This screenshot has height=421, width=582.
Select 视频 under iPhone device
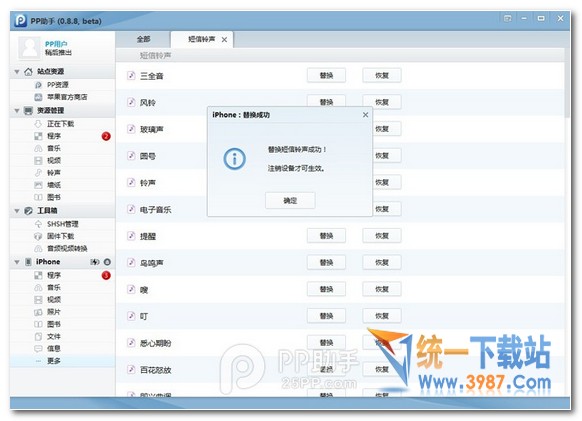pos(54,300)
